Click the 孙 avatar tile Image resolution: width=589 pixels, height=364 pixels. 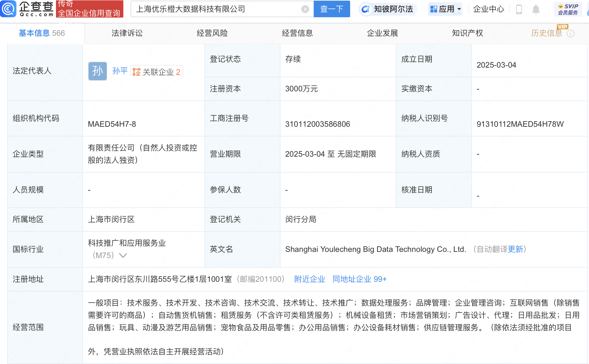(98, 71)
